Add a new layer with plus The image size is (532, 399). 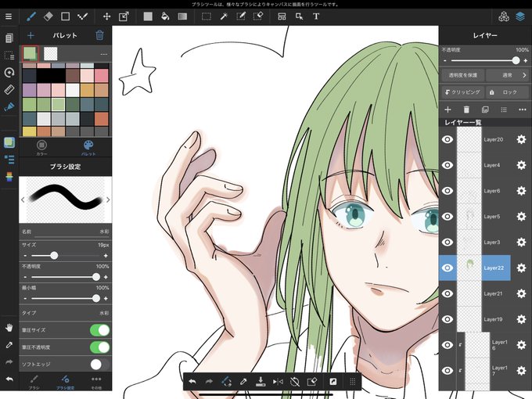448,110
